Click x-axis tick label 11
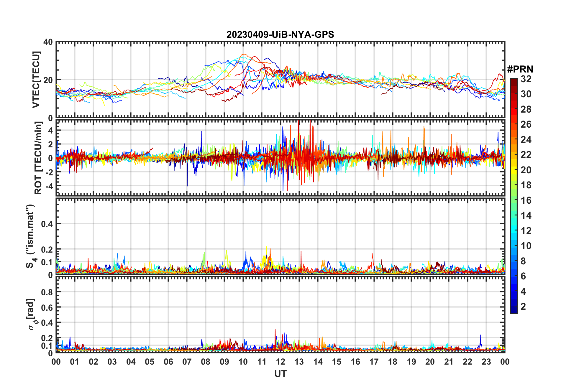Viewport: 561px width, 392px height. point(262,362)
